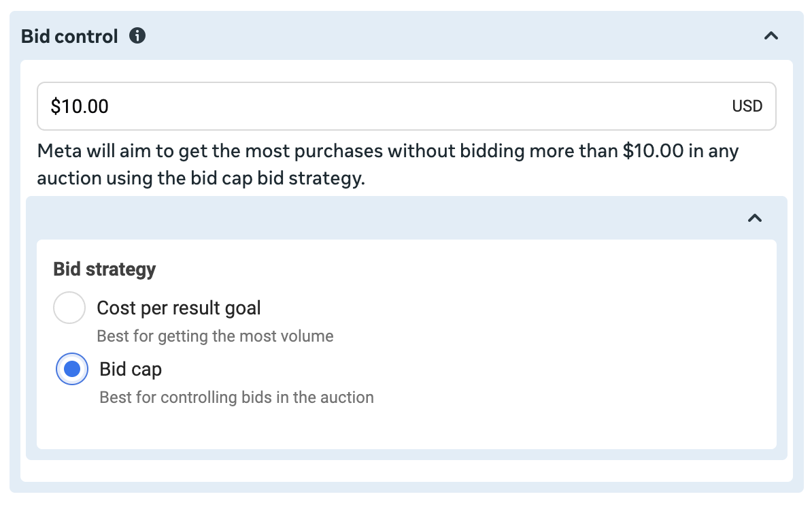This screenshot has width=812, height=505.
Task: Collapse the Bid control section chevron
Action: pyautogui.click(x=771, y=36)
